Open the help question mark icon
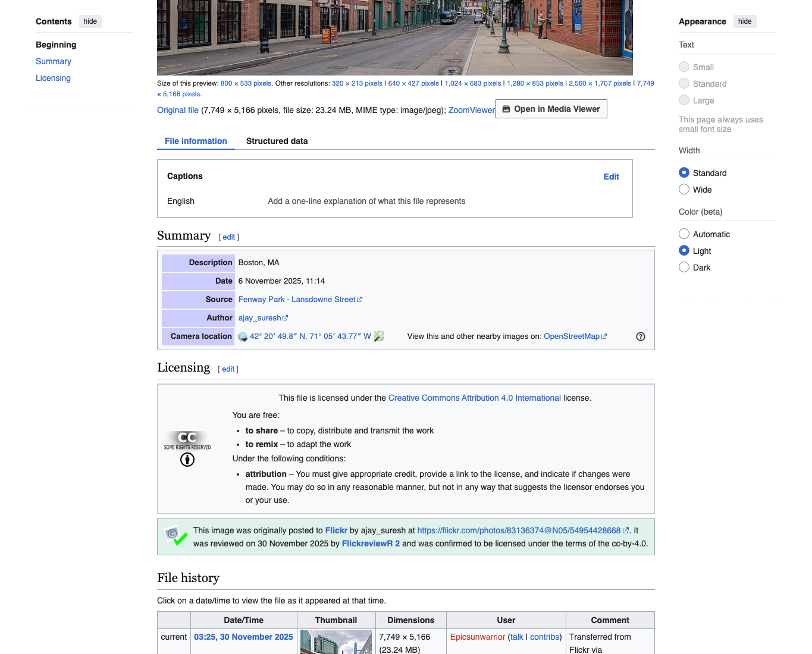This screenshot has width=812, height=654. pyautogui.click(x=641, y=337)
